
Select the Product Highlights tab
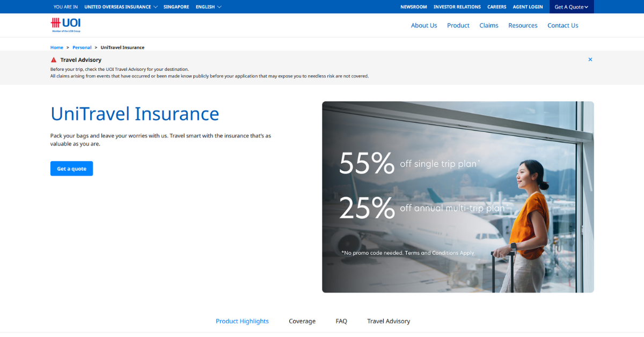pos(242,321)
